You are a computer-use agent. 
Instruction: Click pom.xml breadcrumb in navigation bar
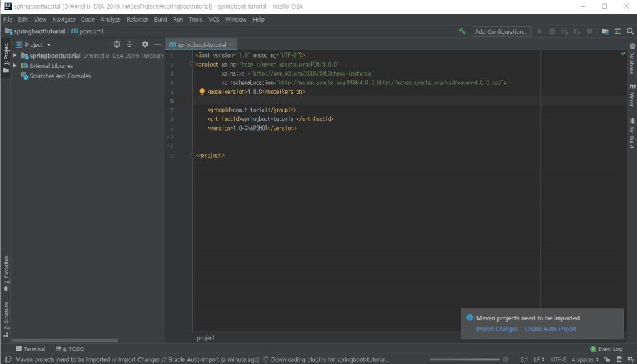click(x=87, y=31)
